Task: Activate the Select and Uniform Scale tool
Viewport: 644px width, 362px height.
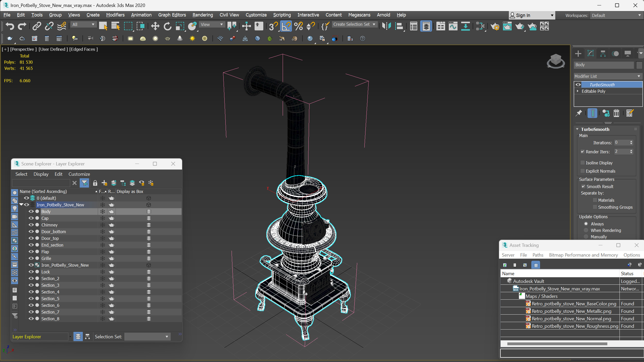Action: pyautogui.click(x=180, y=26)
